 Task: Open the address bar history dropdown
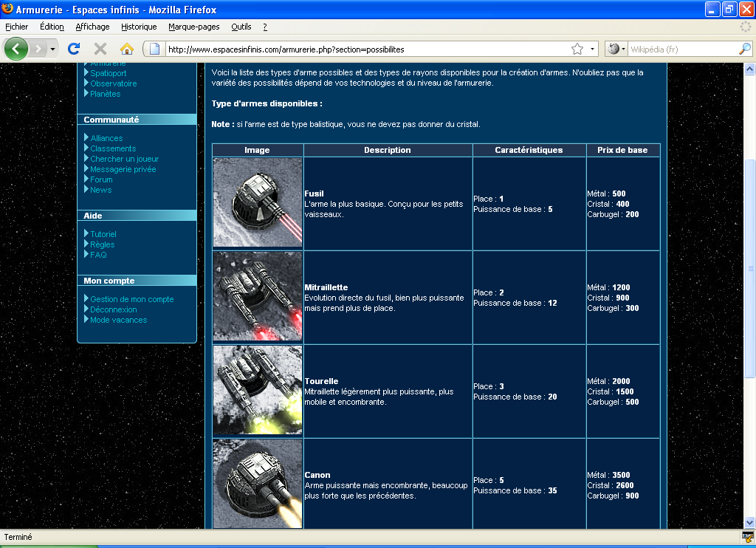[592, 49]
